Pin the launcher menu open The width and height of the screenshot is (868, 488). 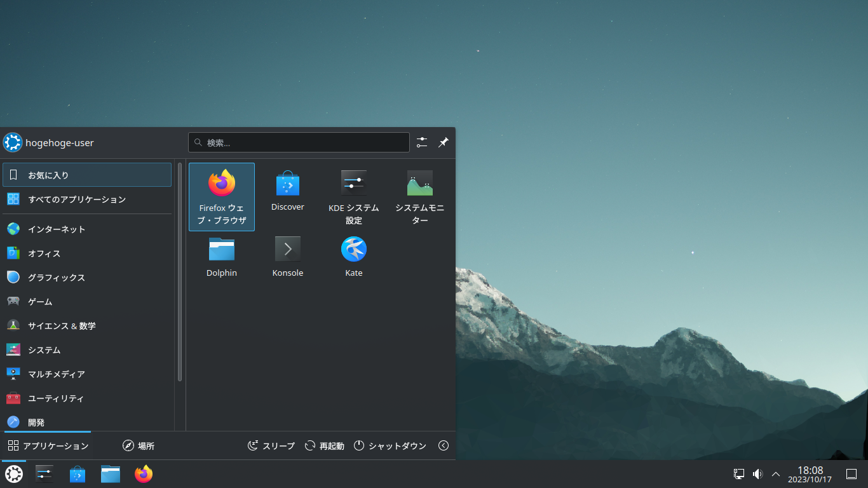[444, 142]
